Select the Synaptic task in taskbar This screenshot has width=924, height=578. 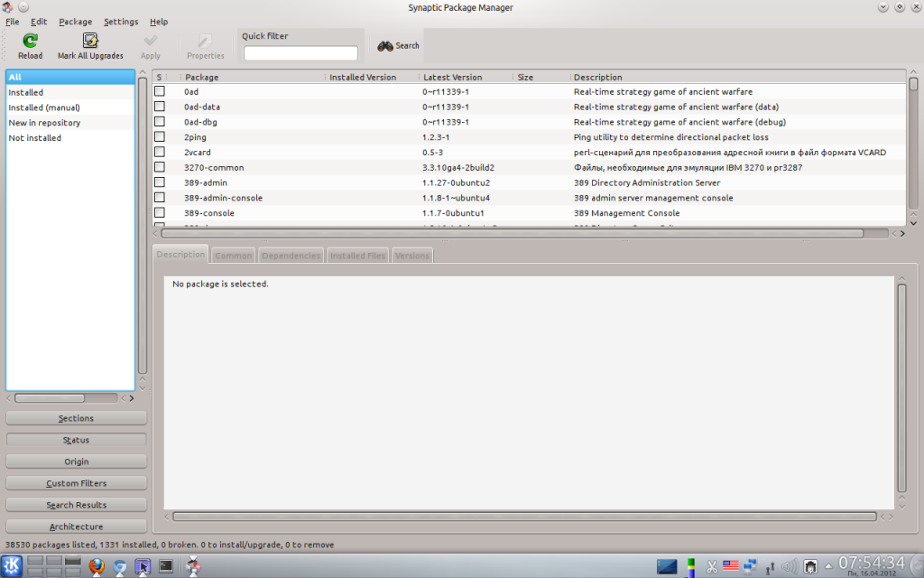(193, 566)
